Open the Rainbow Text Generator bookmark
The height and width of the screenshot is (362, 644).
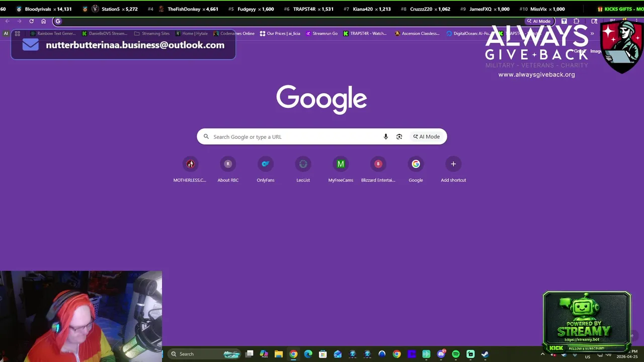click(53, 34)
